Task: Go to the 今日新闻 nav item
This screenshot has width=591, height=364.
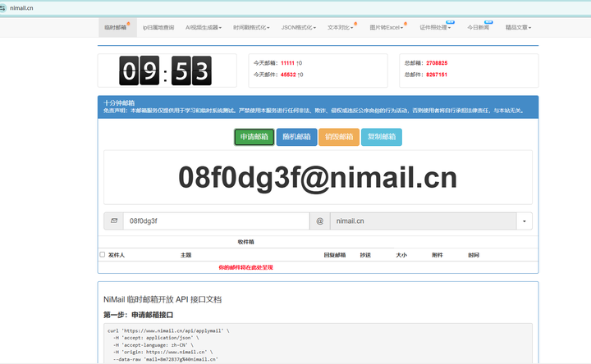Action: click(x=479, y=27)
